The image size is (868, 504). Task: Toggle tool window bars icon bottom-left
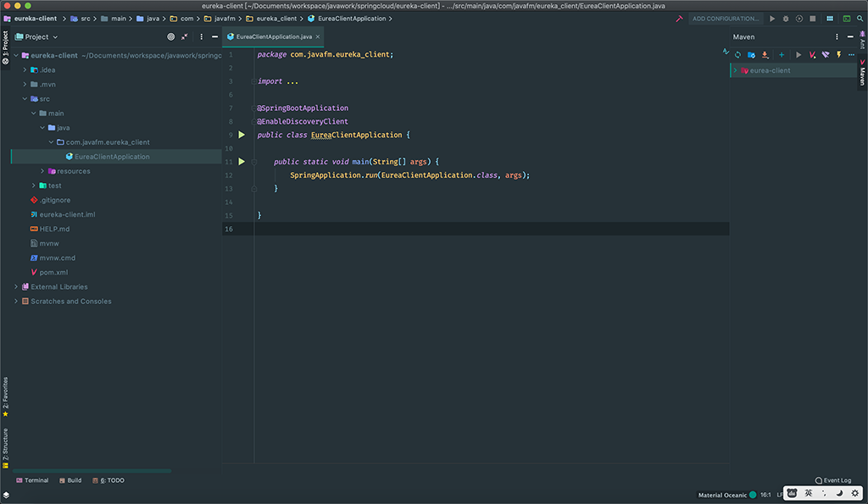pyautogui.click(x=6, y=495)
